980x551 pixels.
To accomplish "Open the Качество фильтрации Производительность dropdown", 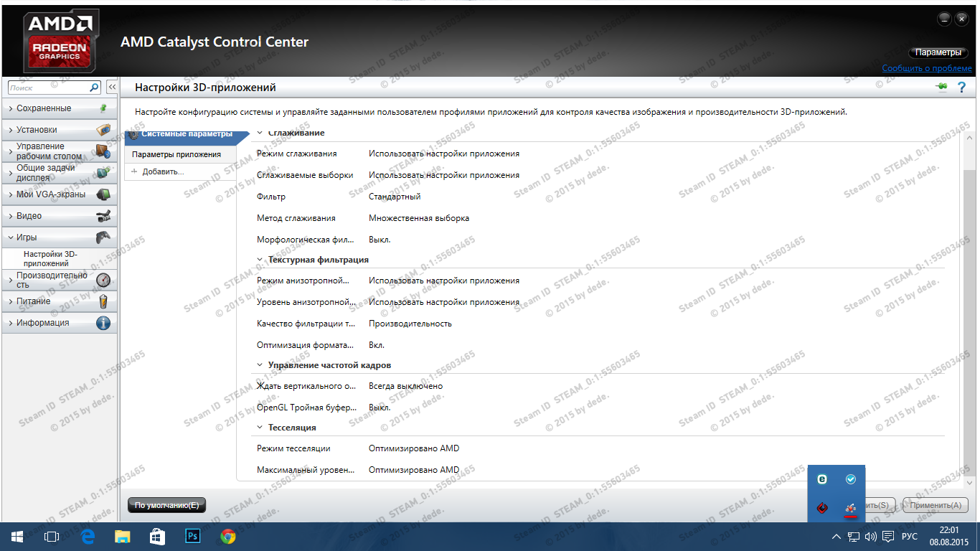I will (410, 324).
